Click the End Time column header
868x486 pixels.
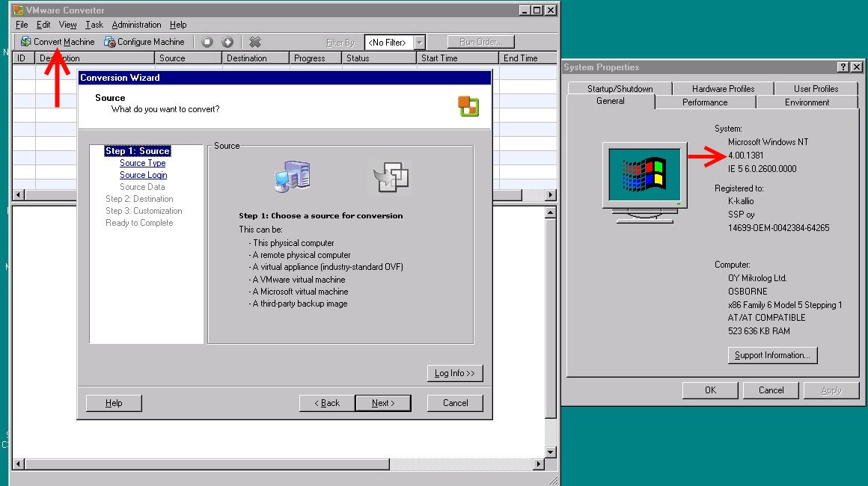coord(528,58)
